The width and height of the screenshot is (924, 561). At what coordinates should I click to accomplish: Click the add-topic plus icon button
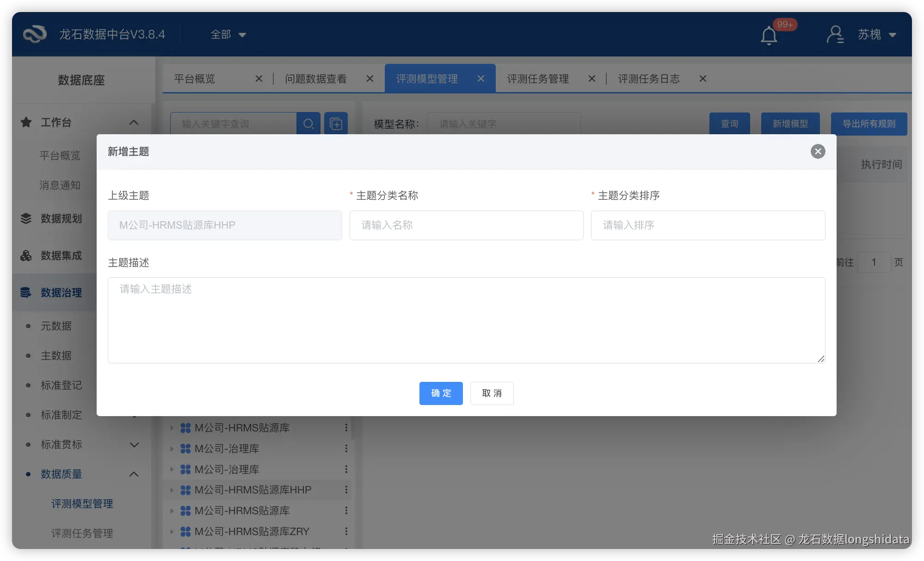tap(336, 124)
